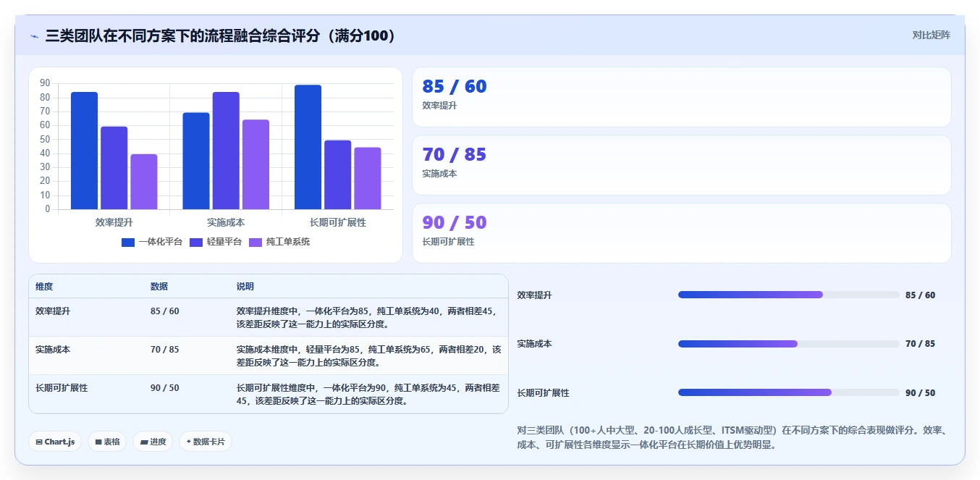The image size is (980, 480).
Task: Click the 一体化平台 bar for 效率提升
Action: 84,151
